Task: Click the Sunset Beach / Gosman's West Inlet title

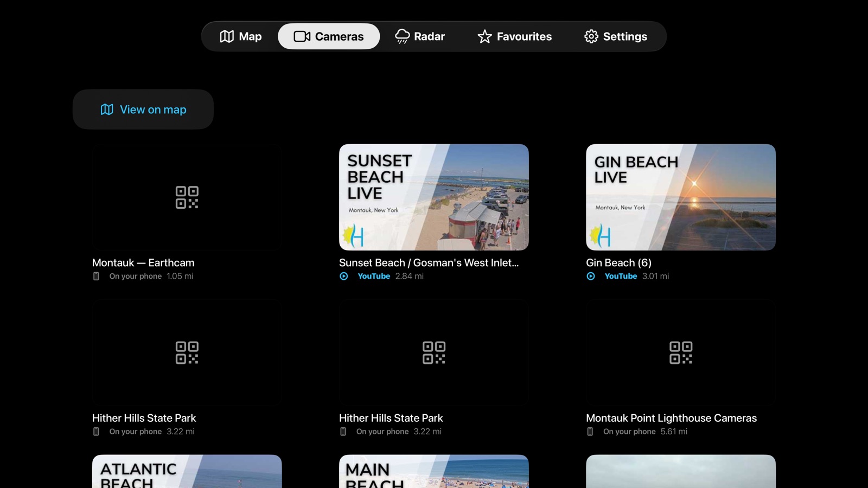Action: 429,262
